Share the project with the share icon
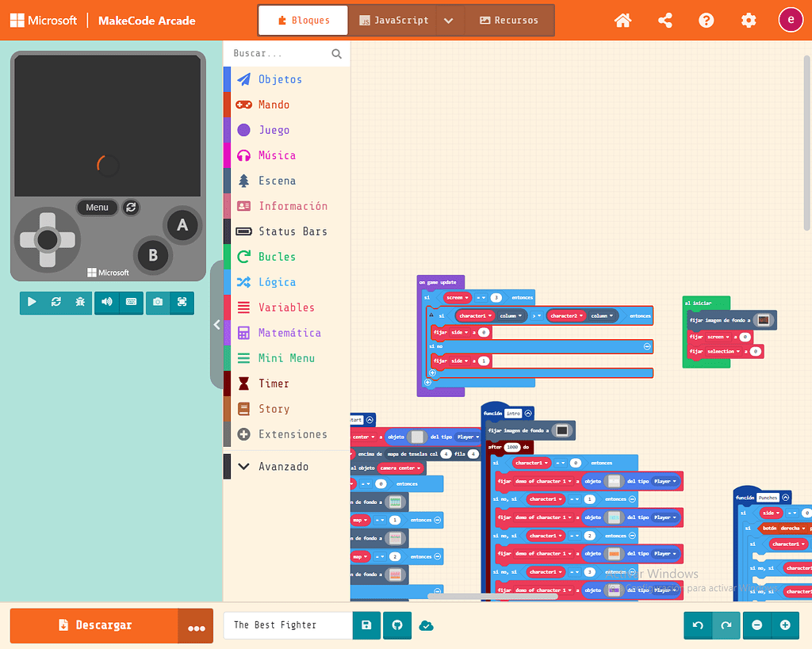Viewport: 812px width, 649px height. (665, 20)
